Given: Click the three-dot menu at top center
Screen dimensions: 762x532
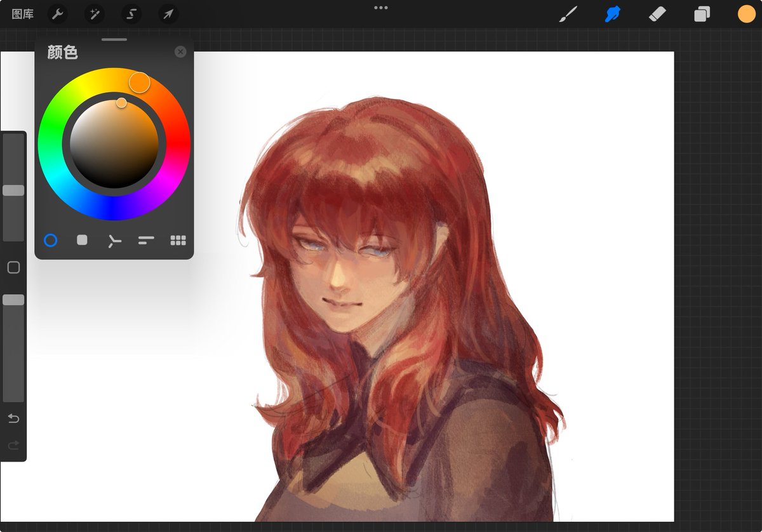Looking at the screenshot, I should tap(381, 8).
